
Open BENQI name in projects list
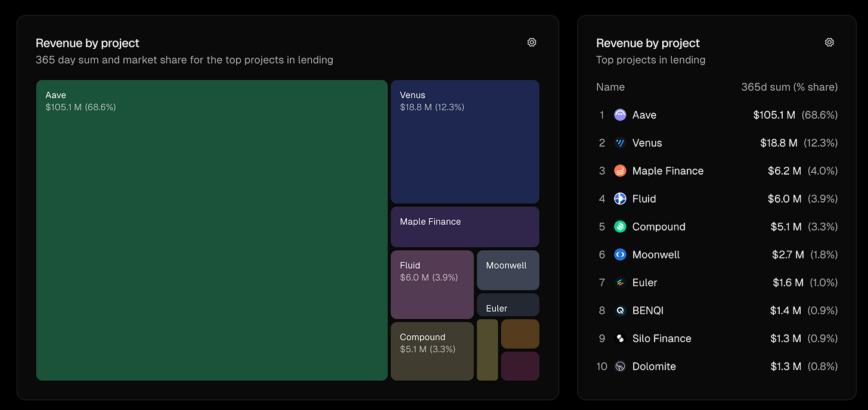click(648, 310)
